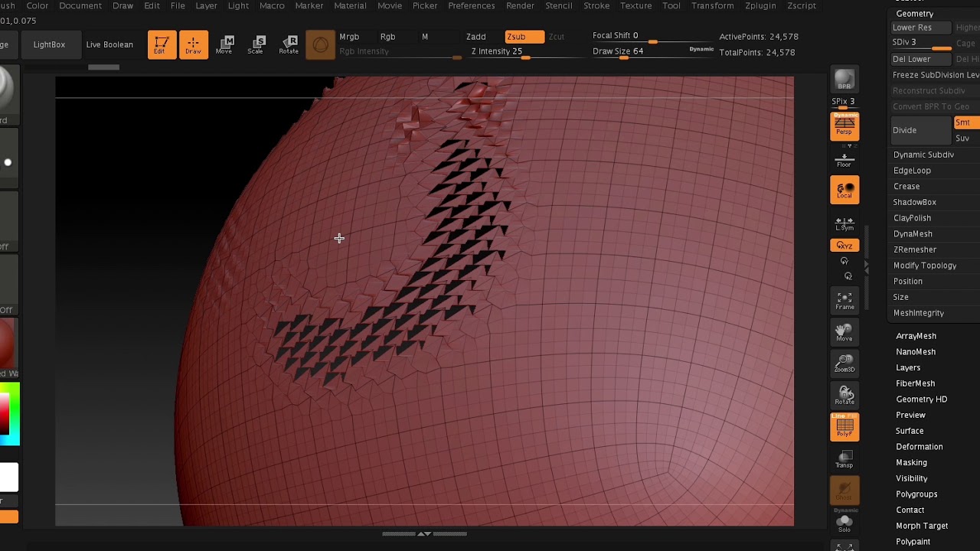This screenshot has height=551, width=980.
Task: Toggle Live Boolean mode
Action: [109, 45]
